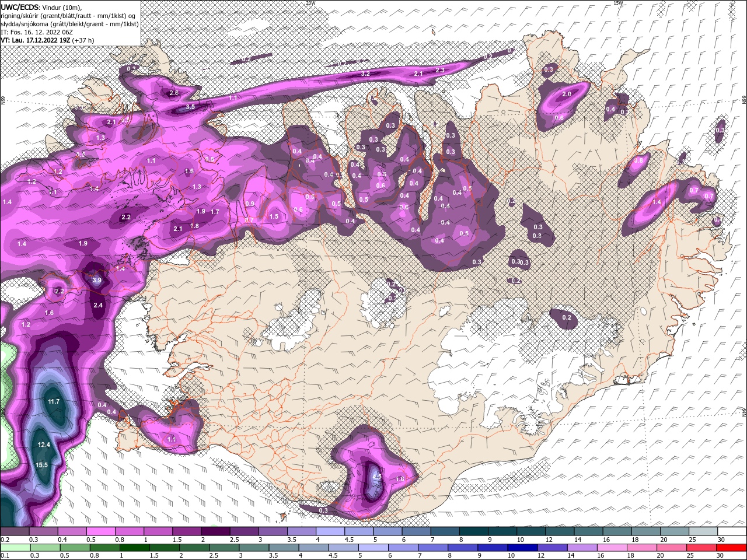This screenshot has height=560, width=747.
Task: Pick the light pink lower legend swatch at 16
Action: click(612, 548)
